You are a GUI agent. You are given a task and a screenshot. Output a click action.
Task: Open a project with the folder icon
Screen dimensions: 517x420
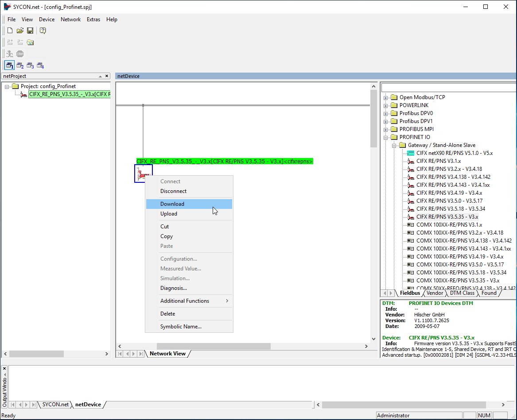pyautogui.click(x=20, y=31)
